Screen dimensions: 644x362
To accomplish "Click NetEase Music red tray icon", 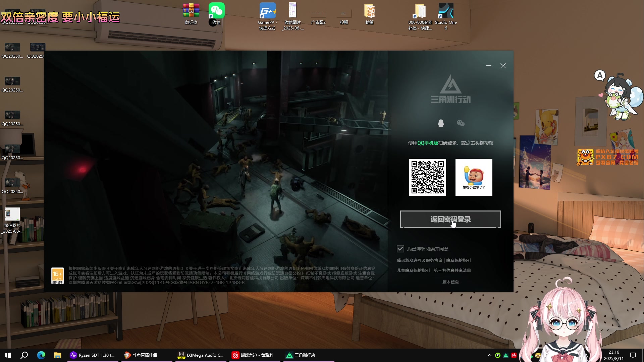I will [x=514, y=355].
